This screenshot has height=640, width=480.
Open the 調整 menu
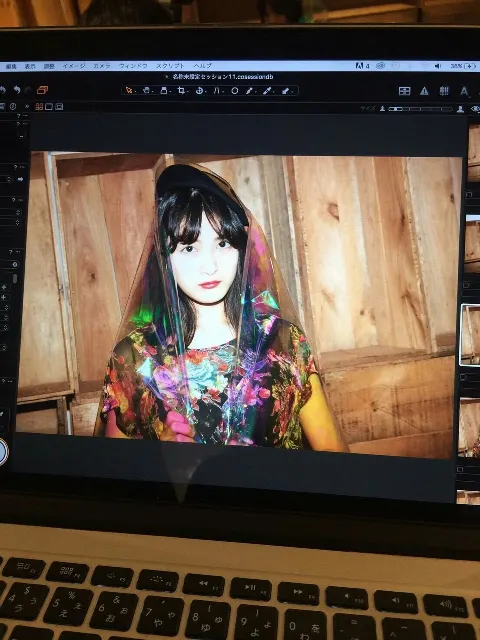49,66
